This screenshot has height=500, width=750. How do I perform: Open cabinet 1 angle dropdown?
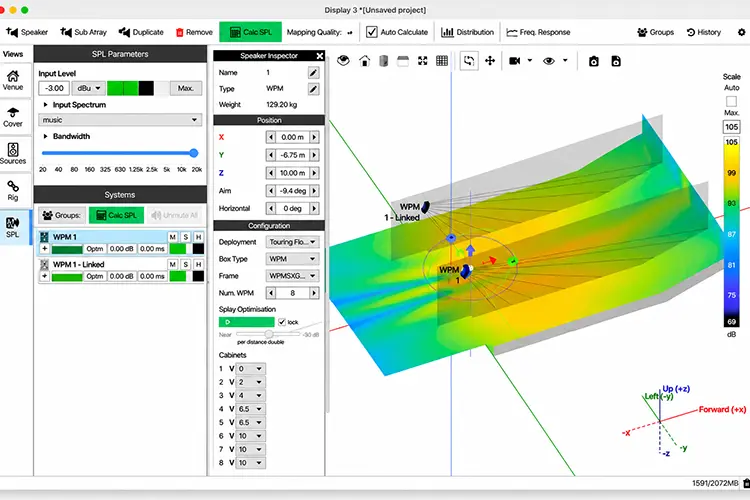[251, 369]
